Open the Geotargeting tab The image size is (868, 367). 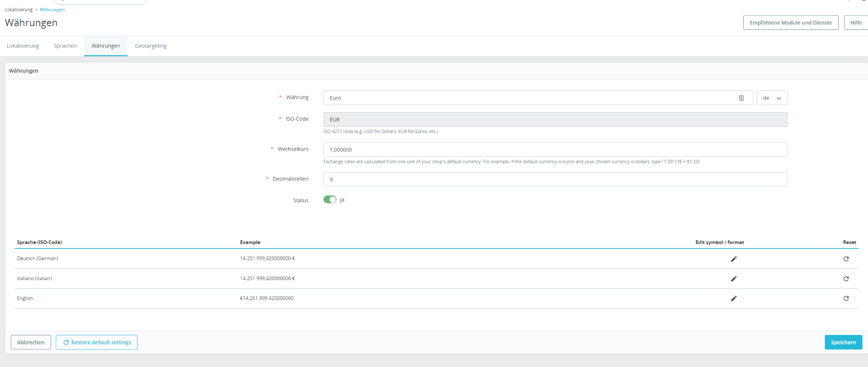click(x=151, y=46)
